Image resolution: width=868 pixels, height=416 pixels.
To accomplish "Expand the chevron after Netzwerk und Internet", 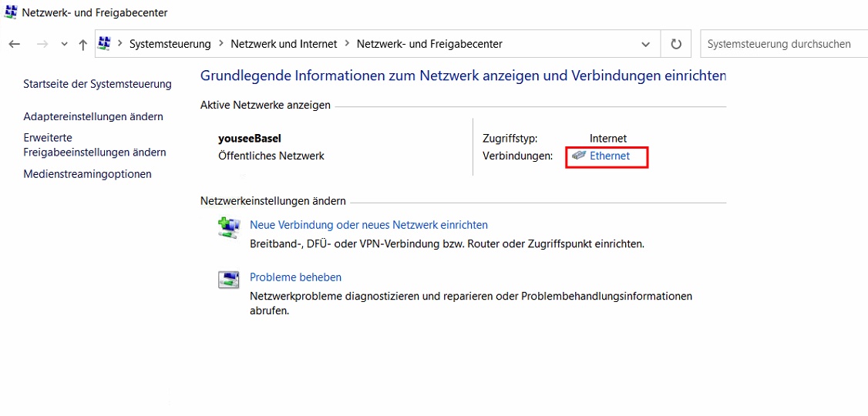I will [347, 44].
